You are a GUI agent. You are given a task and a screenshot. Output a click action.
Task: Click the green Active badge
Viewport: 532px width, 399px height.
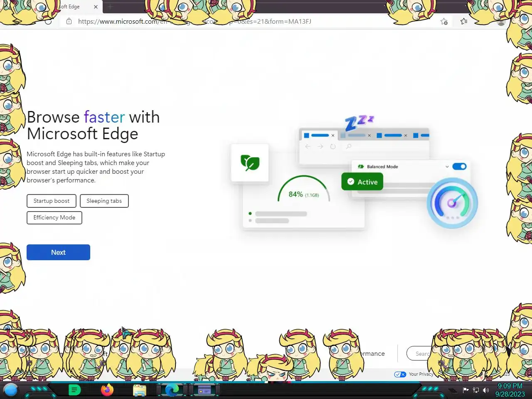[x=362, y=182]
